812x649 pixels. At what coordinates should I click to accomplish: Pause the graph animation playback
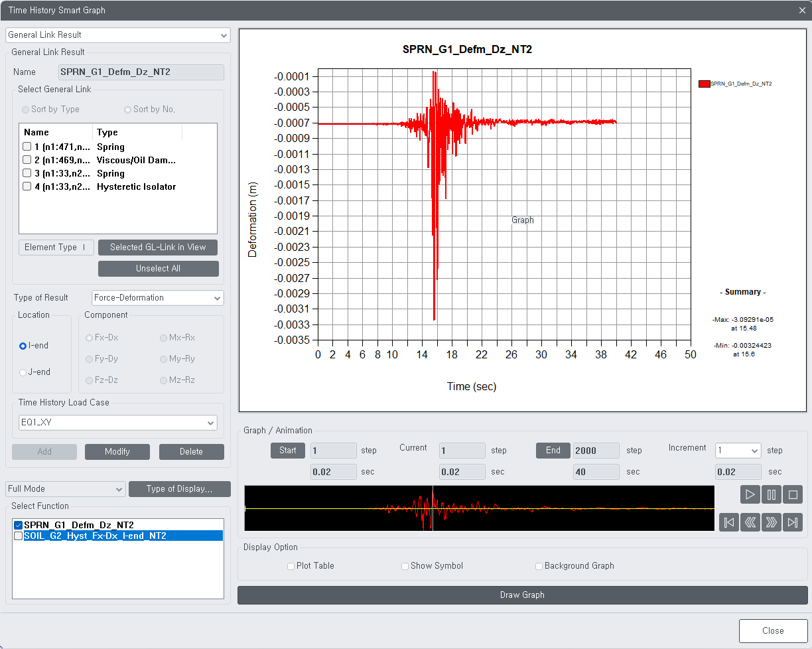pyautogui.click(x=772, y=494)
